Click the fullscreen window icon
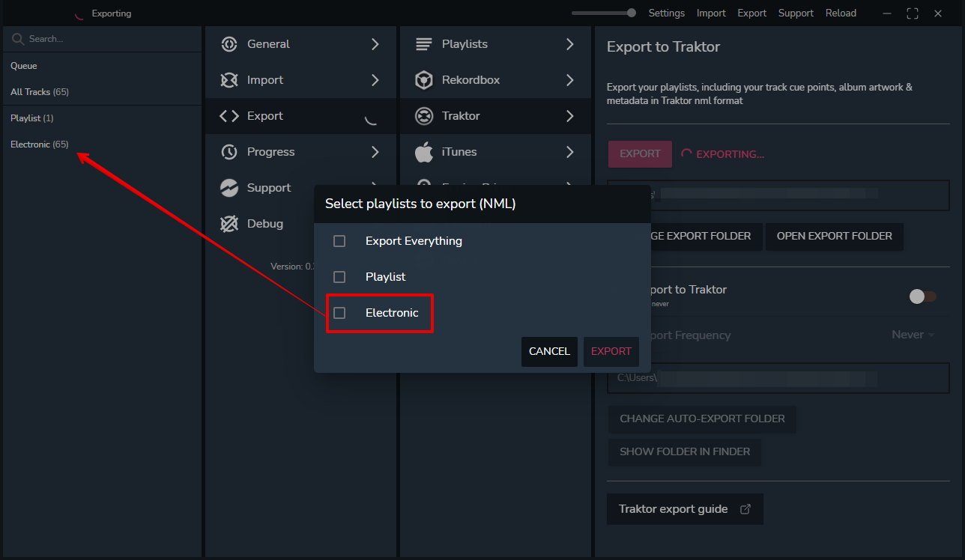965x560 pixels. coord(913,13)
